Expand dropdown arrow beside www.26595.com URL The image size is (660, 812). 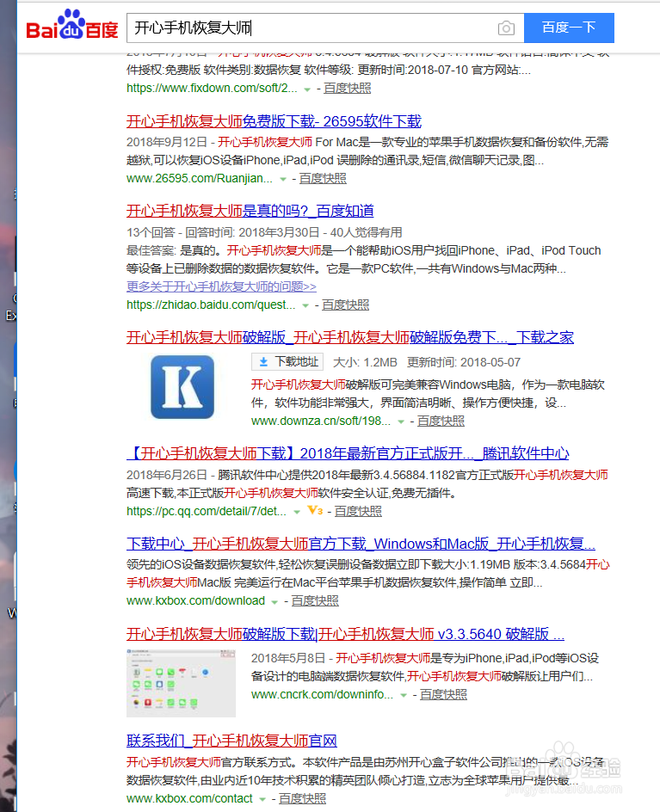283,179
